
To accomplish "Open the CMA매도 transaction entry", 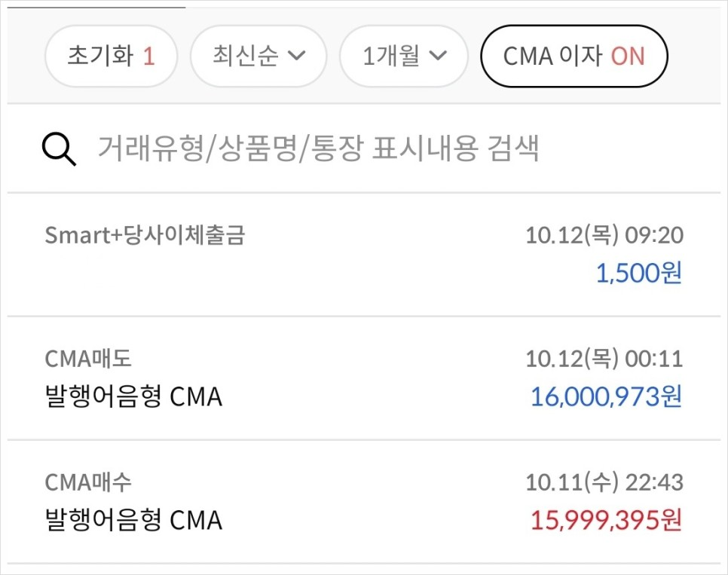I will click(x=364, y=378).
